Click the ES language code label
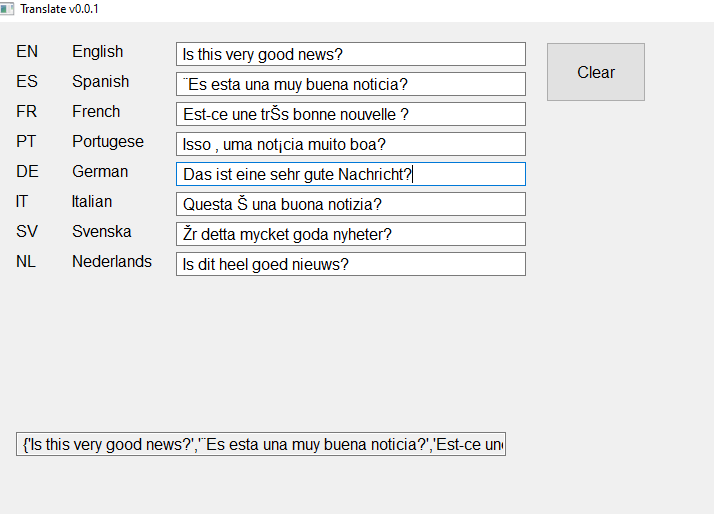Screen dimensions: 714x514 [x=27, y=82]
